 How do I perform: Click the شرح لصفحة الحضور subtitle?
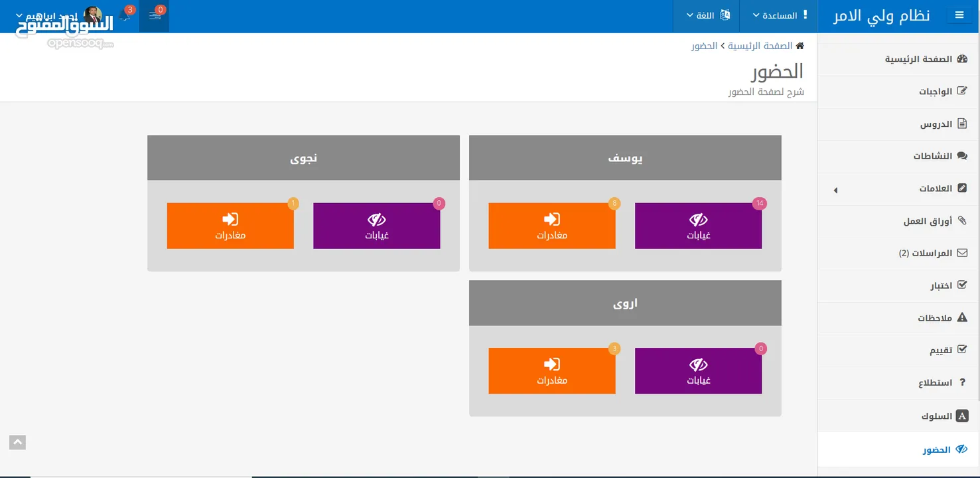pos(766,92)
